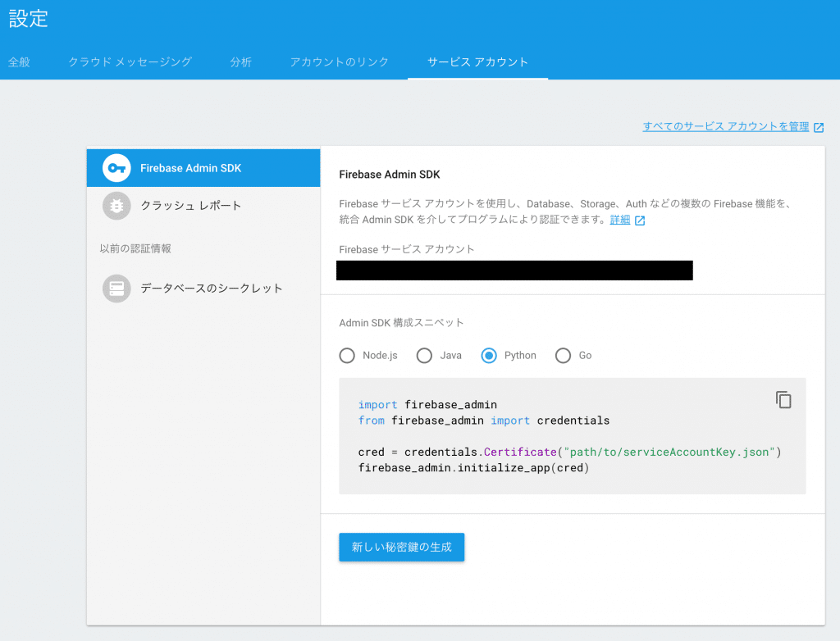Viewport: 840px width, 641px height.
Task: Click the database icon beside データベースのシークレット
Action: [116, 289]
